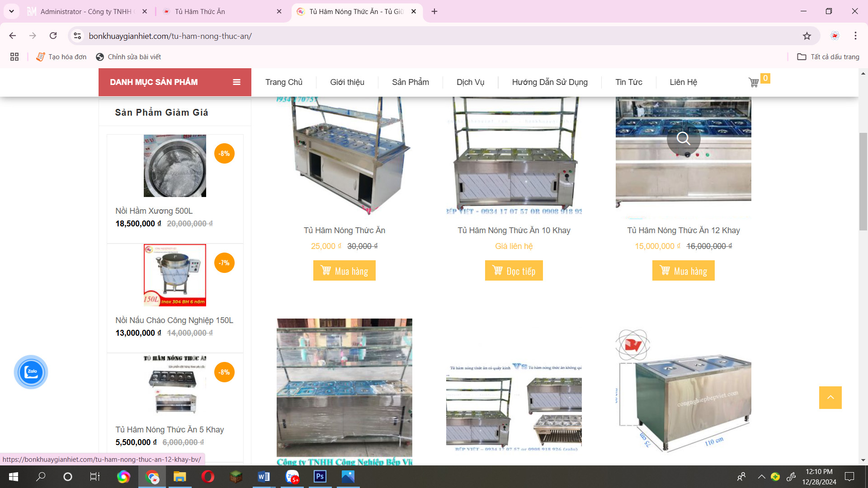Open Trang Chủ menu item

(284, 82)
